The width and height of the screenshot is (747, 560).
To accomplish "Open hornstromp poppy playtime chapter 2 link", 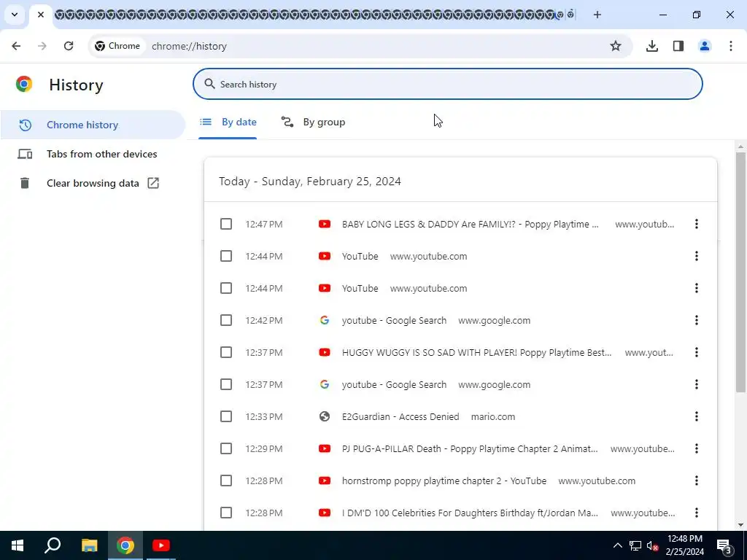I will click(444, 481).
